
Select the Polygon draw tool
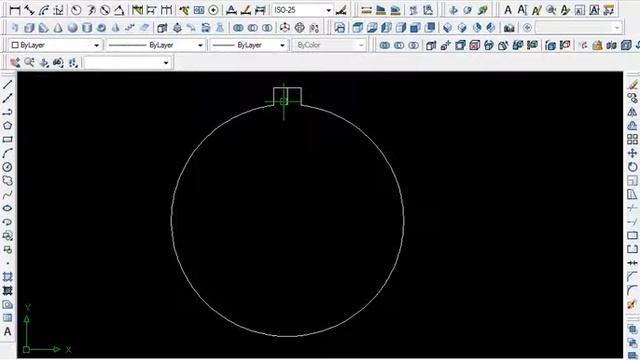click(x=7, y=126)
